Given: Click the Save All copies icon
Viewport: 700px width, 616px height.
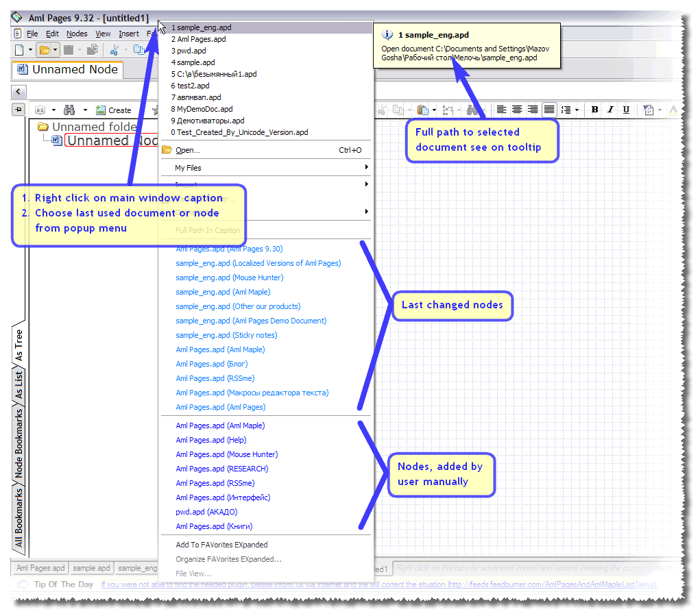Looking at the screenshot, I should [x=93, y=49].
